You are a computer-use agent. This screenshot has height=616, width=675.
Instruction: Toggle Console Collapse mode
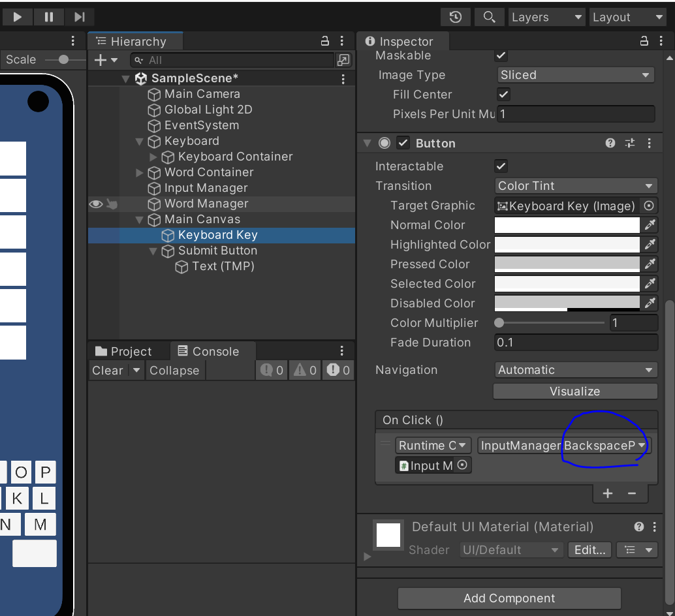pos(174,371)
